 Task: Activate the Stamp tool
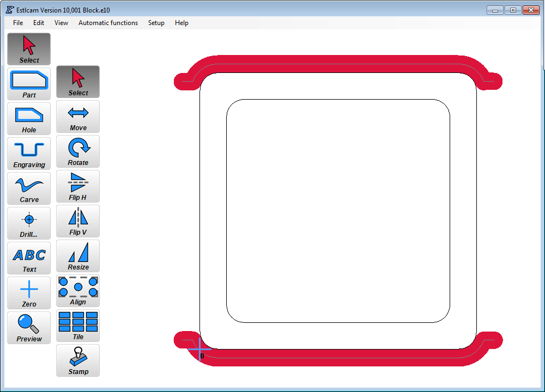78,360
